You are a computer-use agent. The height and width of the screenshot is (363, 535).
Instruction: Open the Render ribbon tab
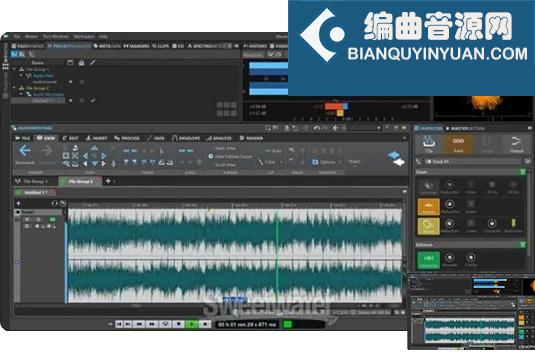tap(251, 138)
